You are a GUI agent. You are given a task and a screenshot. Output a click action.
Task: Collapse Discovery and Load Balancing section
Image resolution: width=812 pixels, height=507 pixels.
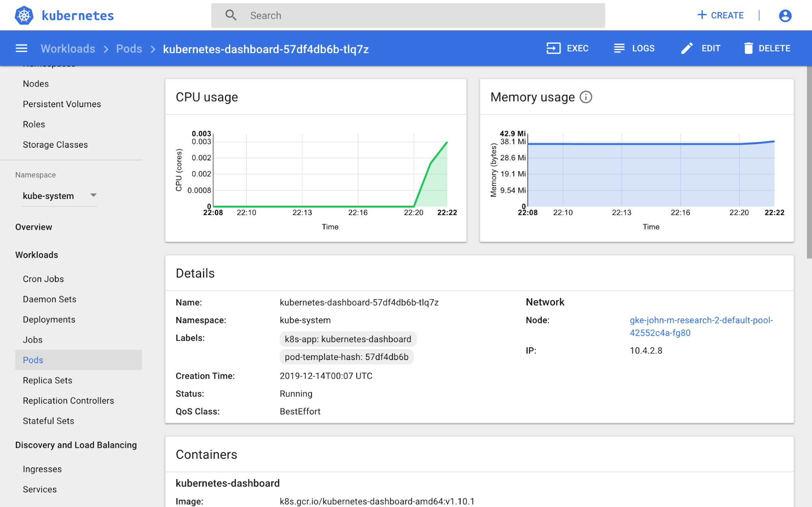pyautogui.click(x=76, y=445)
